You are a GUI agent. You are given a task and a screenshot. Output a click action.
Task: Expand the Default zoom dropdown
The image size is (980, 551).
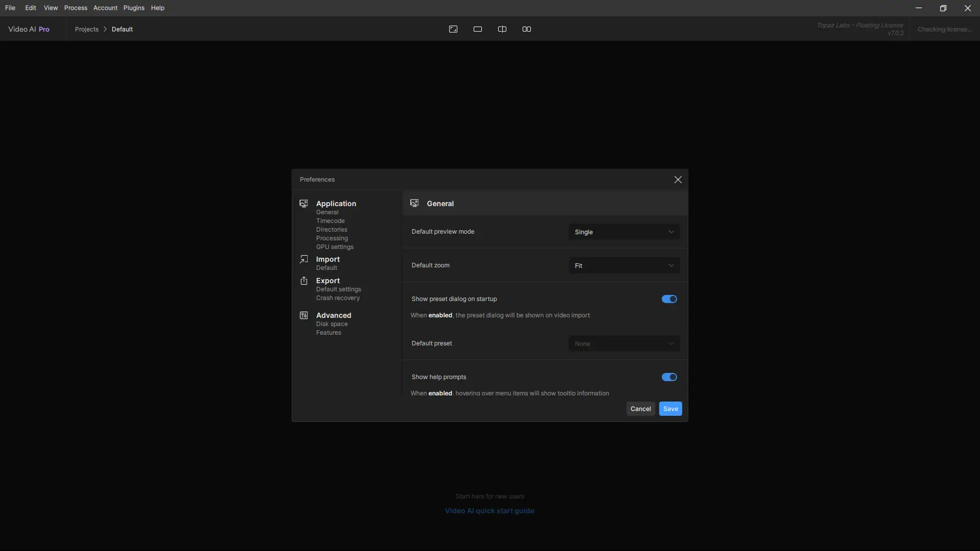(x=624, y=265)
